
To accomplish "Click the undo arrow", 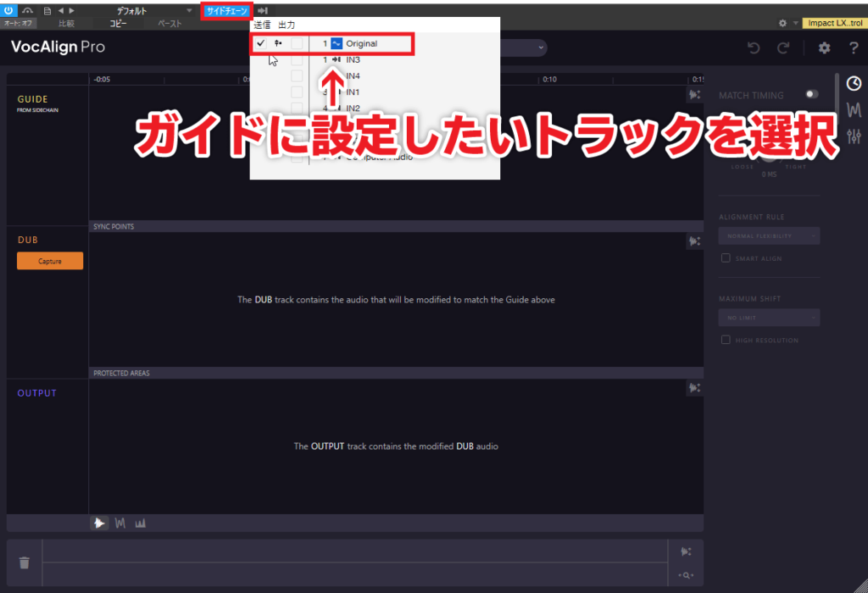I will coord(754,48).
